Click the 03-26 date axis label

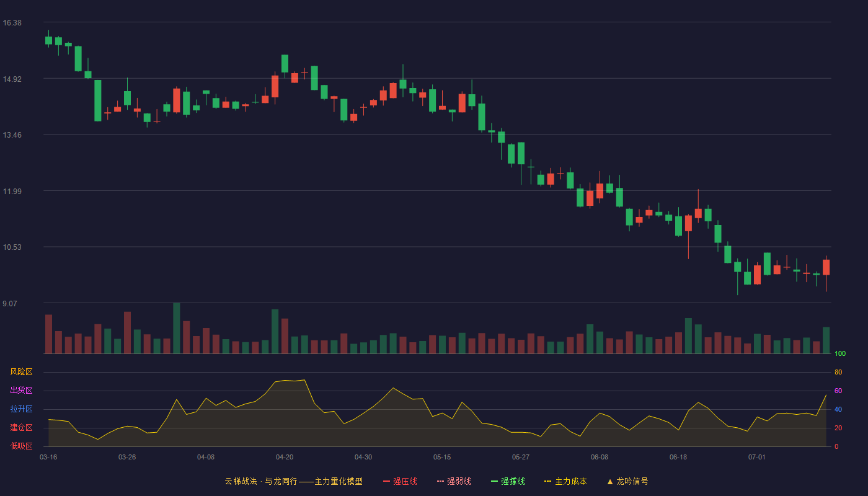pos(127,457)
